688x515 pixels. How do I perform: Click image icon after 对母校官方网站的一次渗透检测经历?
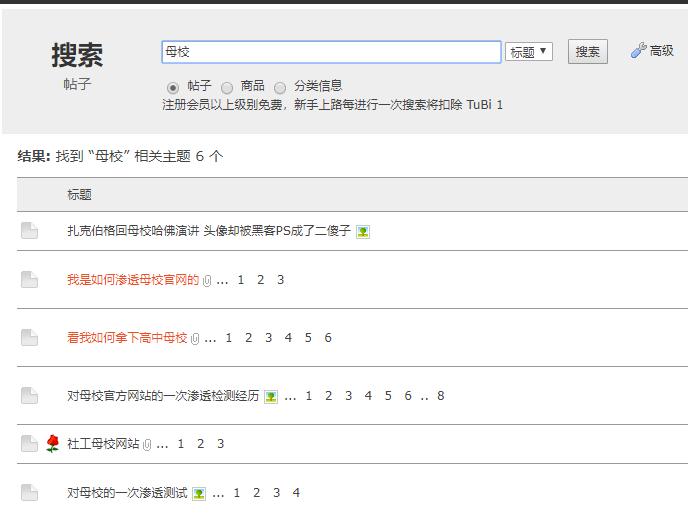[271, 397]
